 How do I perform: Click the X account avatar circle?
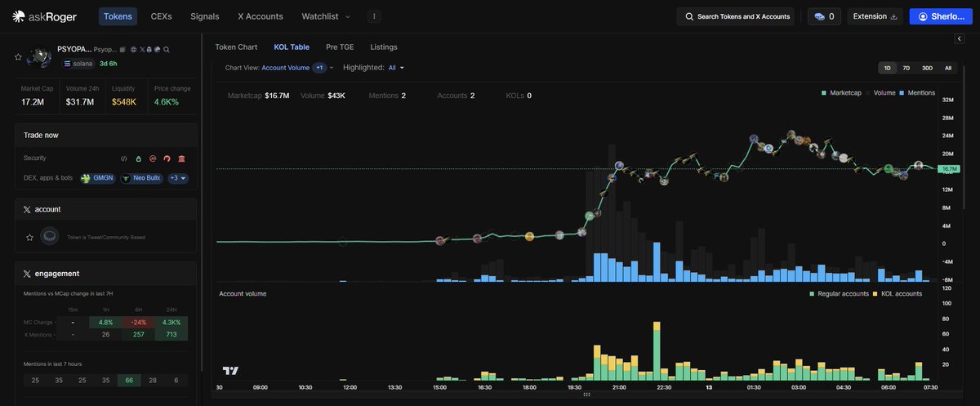[x=50, y=236]
